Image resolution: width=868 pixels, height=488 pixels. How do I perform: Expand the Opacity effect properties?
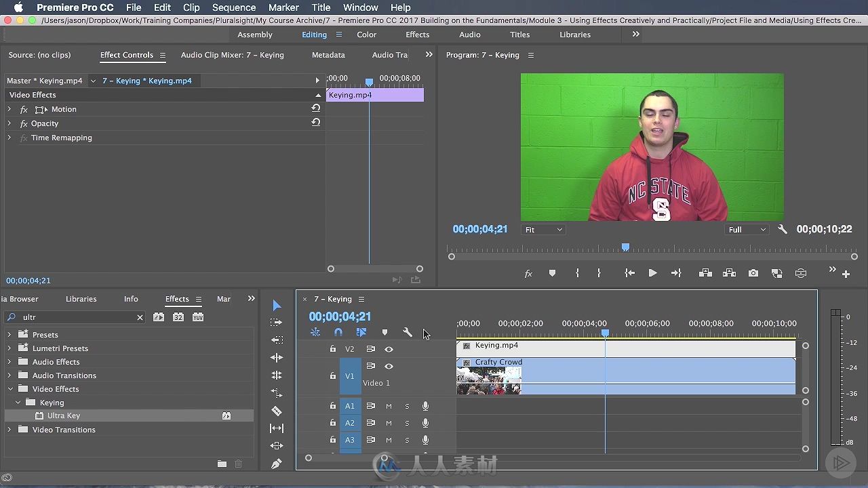9,123
